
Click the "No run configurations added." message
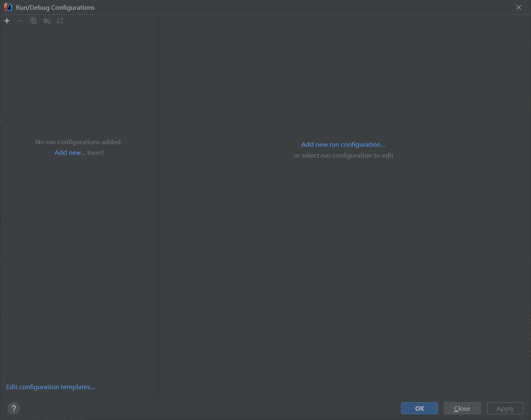pos(79,142)
